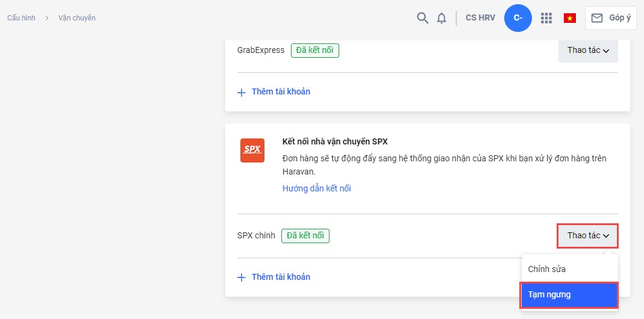The width and height of the screenshot is (644, 319).
Task: Expand the GrabExpress Thao tác dropdown
Action: (x=588, y=51)
